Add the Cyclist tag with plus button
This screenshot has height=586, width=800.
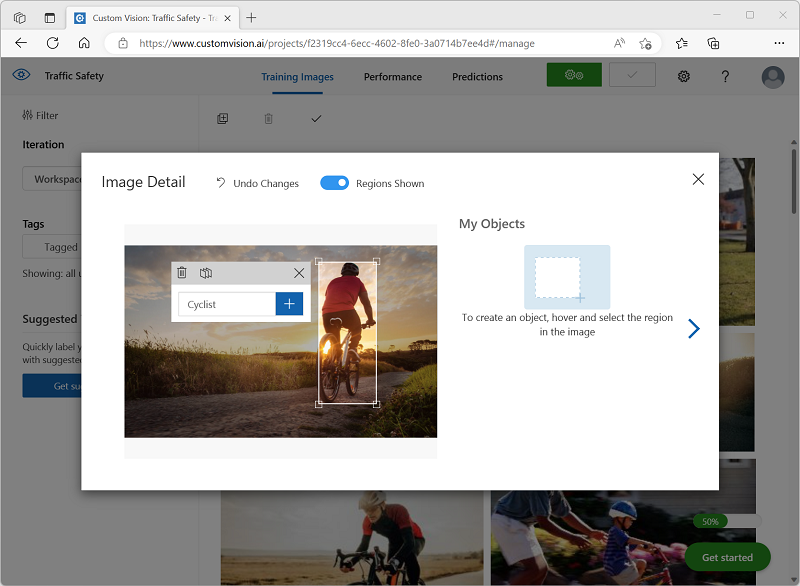pos(289,304)
